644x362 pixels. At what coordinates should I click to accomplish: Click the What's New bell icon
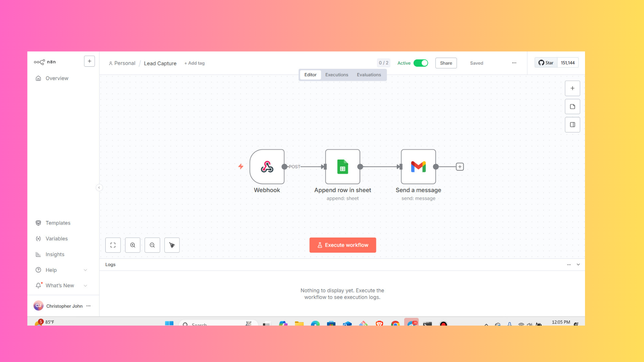tap(38, 286)
